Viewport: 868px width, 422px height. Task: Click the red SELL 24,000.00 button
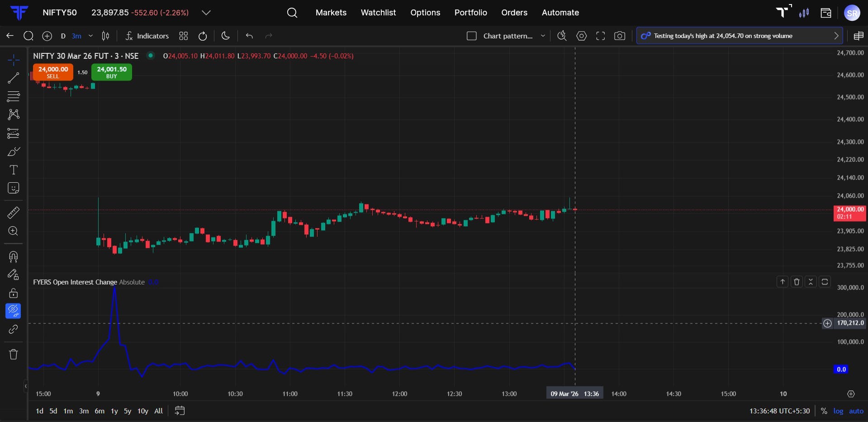(x=53, y=72)
